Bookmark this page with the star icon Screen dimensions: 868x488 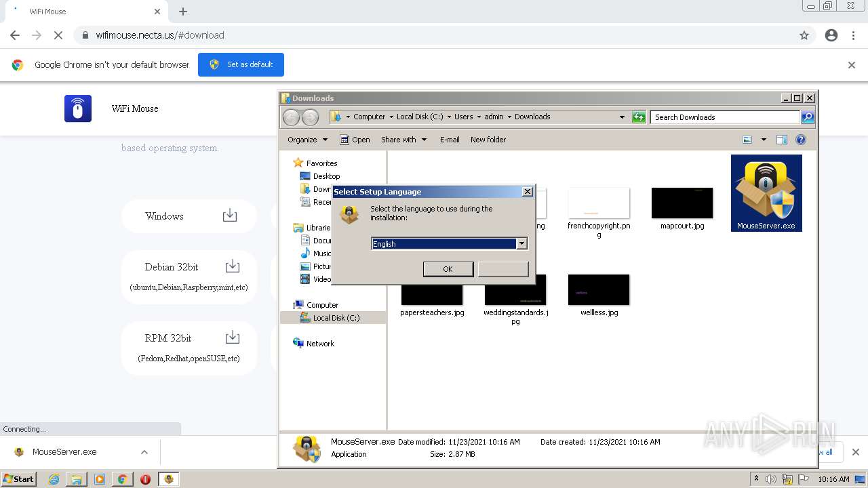click(804, 35)
